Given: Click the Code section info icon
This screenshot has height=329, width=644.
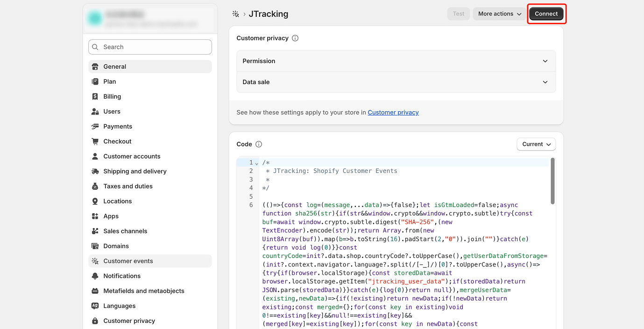Looking at the screenshot, I should click(259, 144).
